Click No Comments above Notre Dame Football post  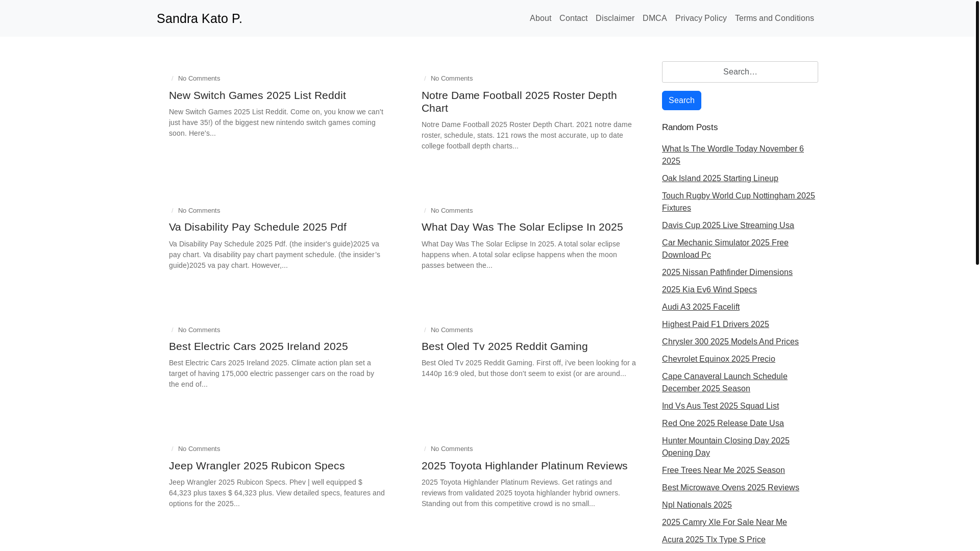(452, 79)
